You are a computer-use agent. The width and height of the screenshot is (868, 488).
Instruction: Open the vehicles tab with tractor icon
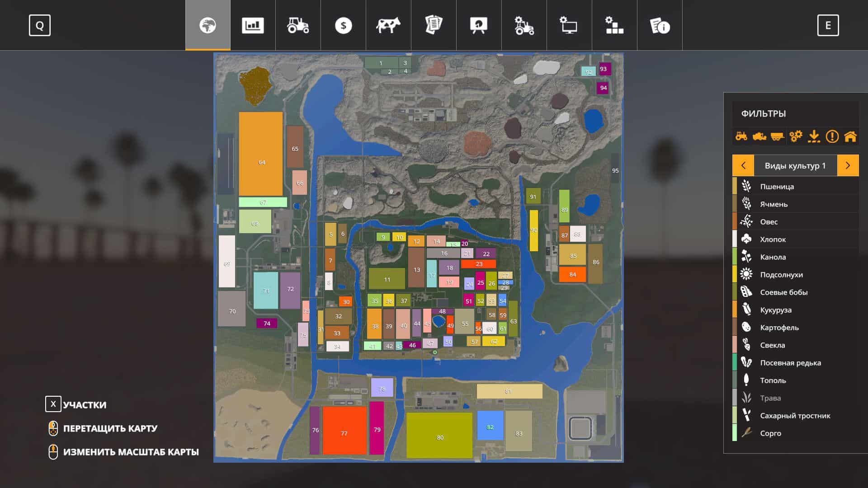point(298,25)
